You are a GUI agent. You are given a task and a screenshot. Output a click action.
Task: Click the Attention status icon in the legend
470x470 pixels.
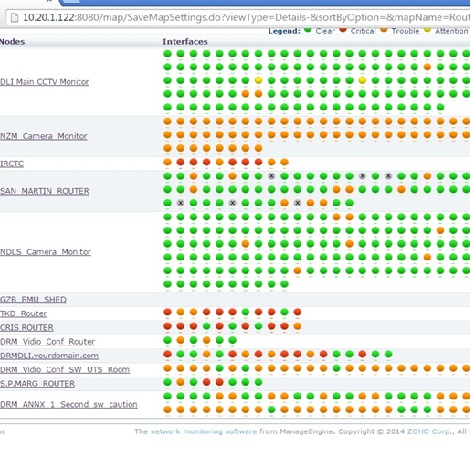coord(427,30)
